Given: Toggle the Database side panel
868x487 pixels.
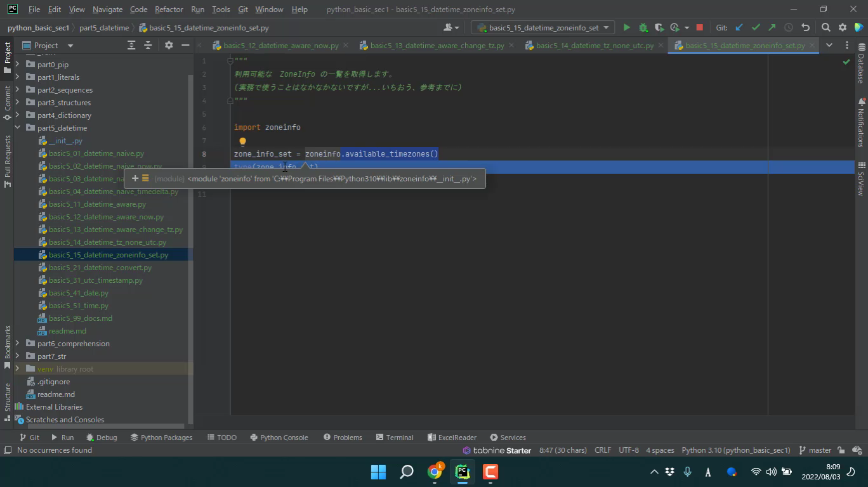Looking at the screenshot, I should click(861, 63).
